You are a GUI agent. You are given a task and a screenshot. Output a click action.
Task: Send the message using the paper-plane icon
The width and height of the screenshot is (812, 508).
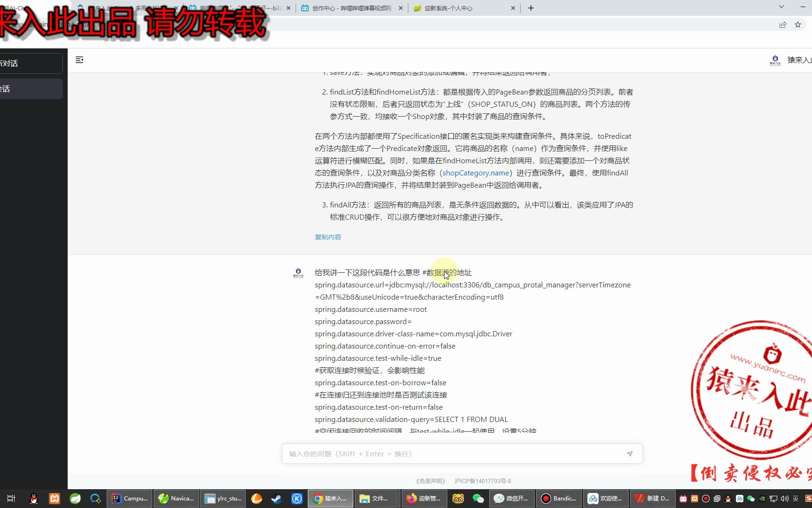click(630, 453)
